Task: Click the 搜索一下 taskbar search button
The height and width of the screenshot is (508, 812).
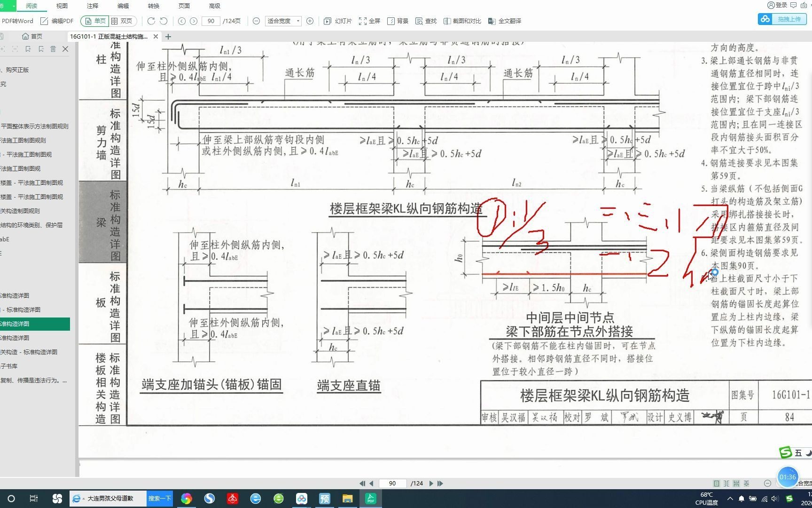Action: click(160, 498)
